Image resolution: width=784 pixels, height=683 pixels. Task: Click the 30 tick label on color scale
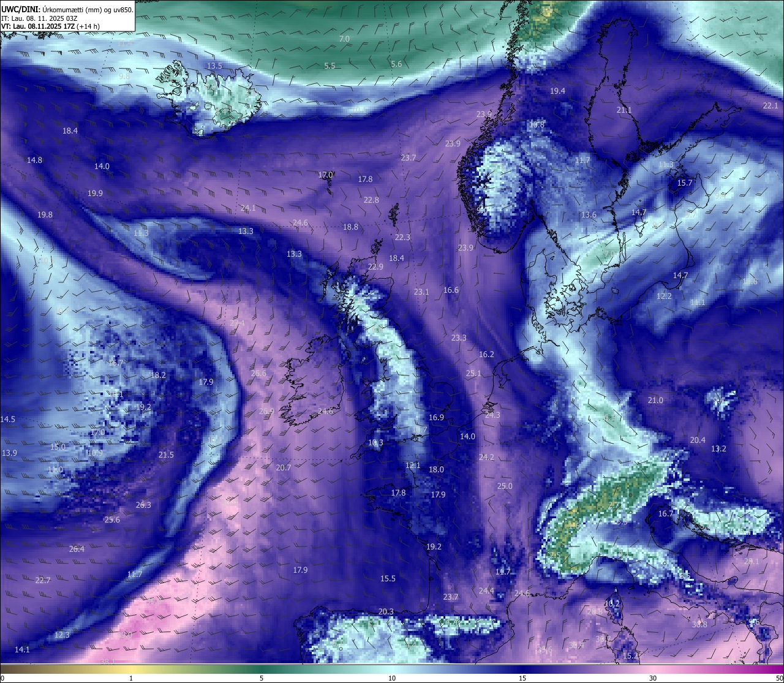coord(653,678)
